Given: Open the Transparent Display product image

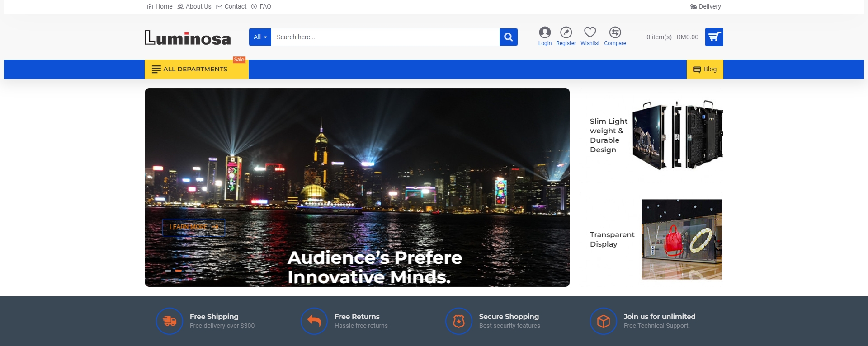Looking at the screenshot, I should coord(681,239).
